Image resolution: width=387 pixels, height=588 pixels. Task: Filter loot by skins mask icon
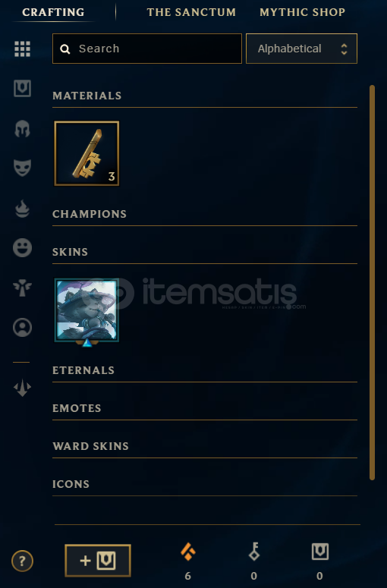[x=22, y=168]
